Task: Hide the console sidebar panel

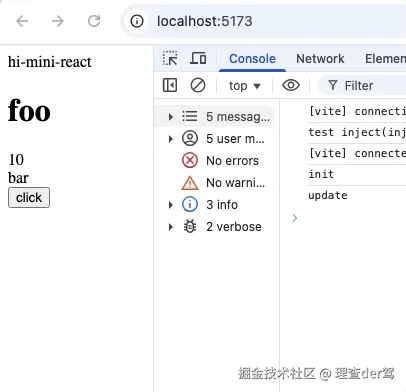Action: [170, 85]
